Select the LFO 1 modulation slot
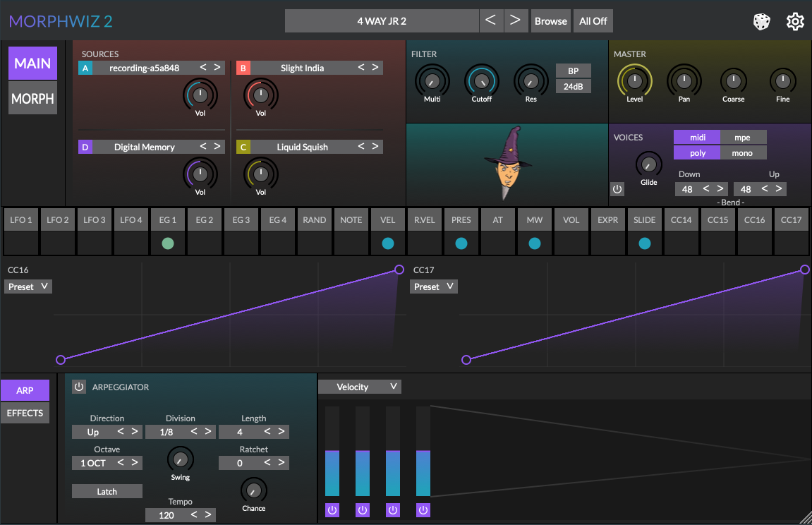The width and height of the screenshot is (812, 525). click(x=21, y=220)
